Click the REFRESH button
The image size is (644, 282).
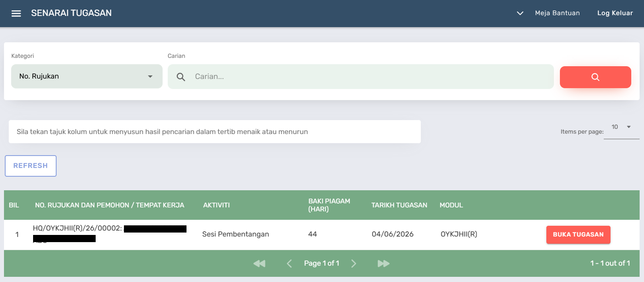coord(31,166)
